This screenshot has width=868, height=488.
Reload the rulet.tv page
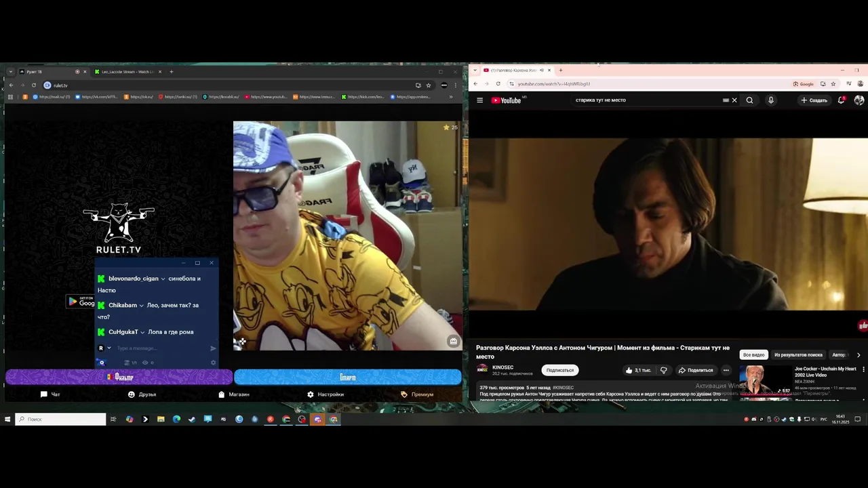coord(33,85)
